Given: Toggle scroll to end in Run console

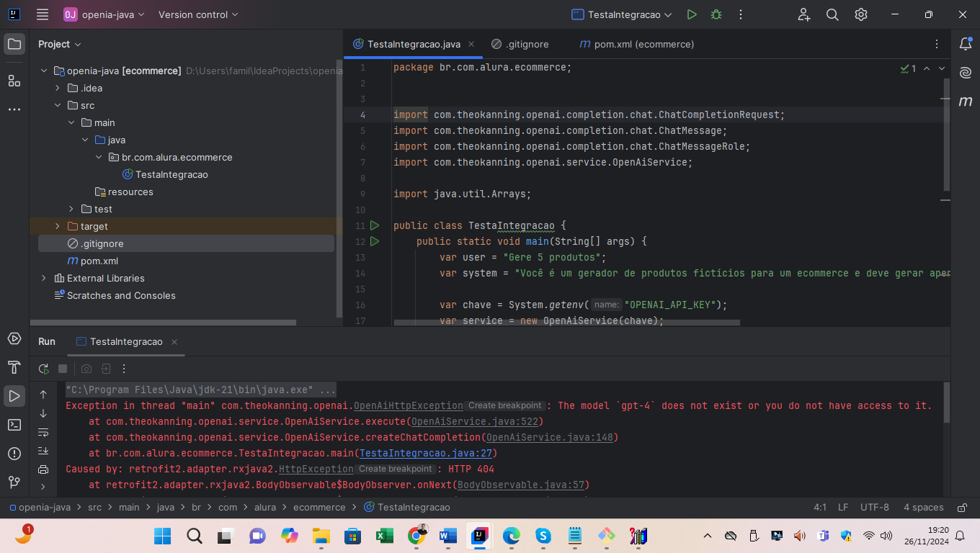Looking at the screenshot, I should [x=43, y=451].
